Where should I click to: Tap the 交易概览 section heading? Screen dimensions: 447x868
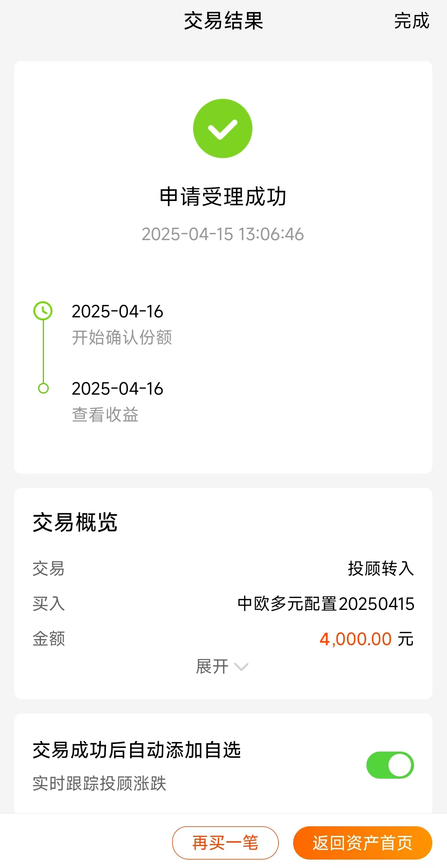[x=75, y=522]
